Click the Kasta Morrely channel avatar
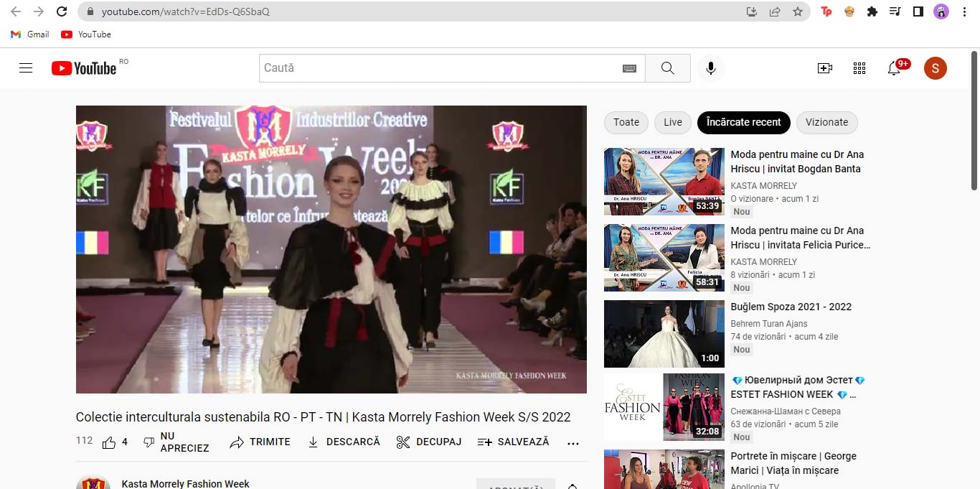Screen dimensions: 980x489 coord(93,483)
